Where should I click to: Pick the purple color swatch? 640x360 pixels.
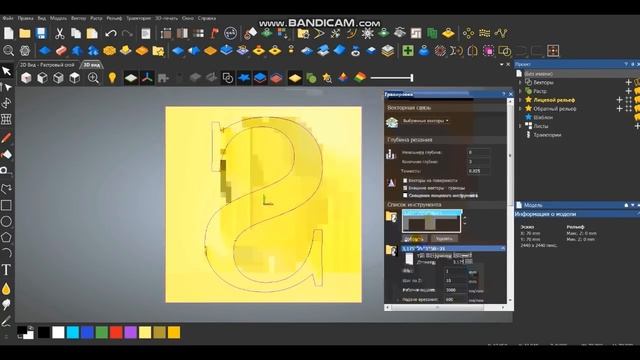[x=131, y=332]
